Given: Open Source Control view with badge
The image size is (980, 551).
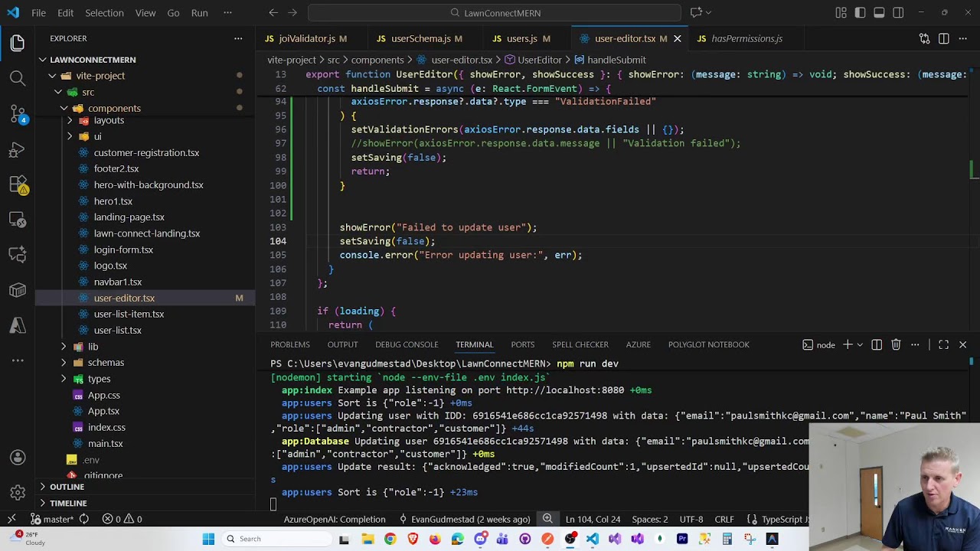Looking at the screenshot, I should (18, 114).
